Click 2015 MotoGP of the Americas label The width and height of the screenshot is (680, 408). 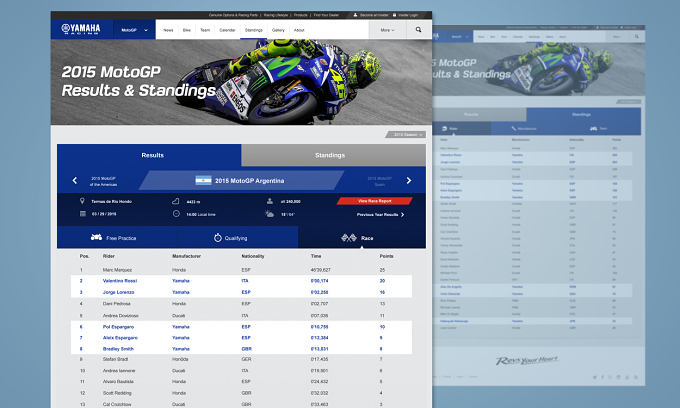(103, 181)
